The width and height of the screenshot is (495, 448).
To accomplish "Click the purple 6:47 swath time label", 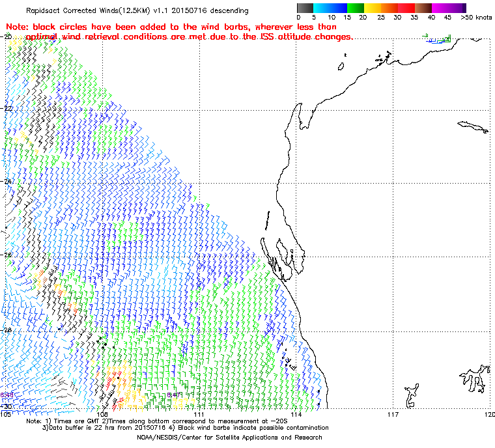I will (173, 395).
